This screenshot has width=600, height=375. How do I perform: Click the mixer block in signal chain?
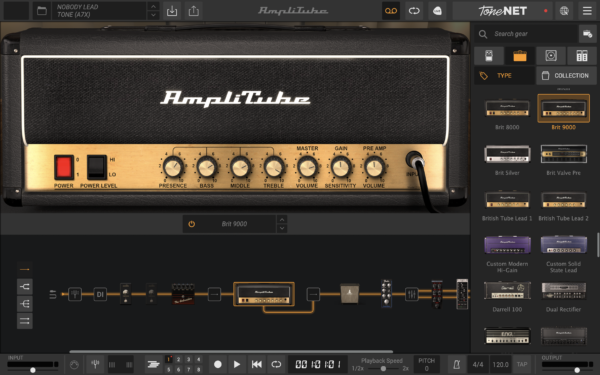[412, 294]
